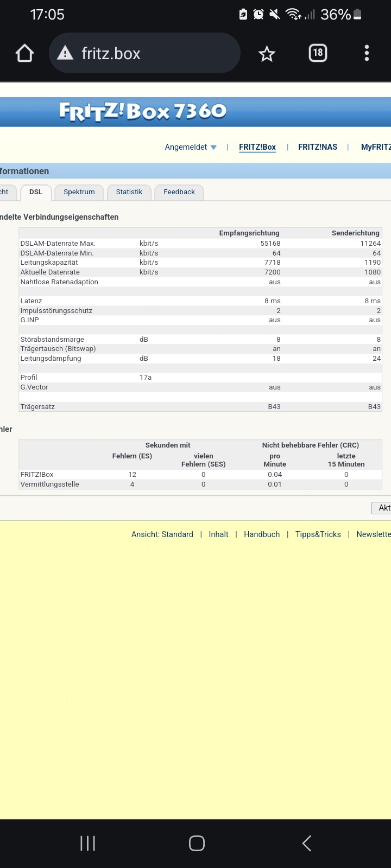Screen dimensions: 391x868
Task: Open the Tipps&Tricks footer link
Action: (x=318, y=534)
